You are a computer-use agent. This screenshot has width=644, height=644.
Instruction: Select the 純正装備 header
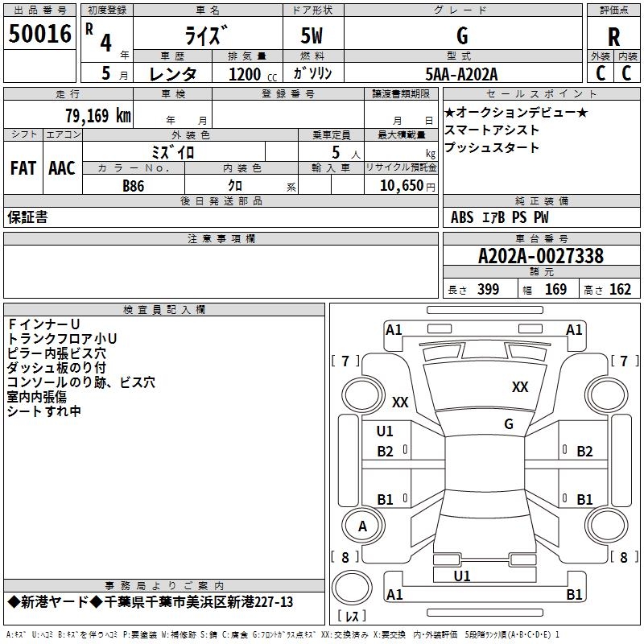541,200
